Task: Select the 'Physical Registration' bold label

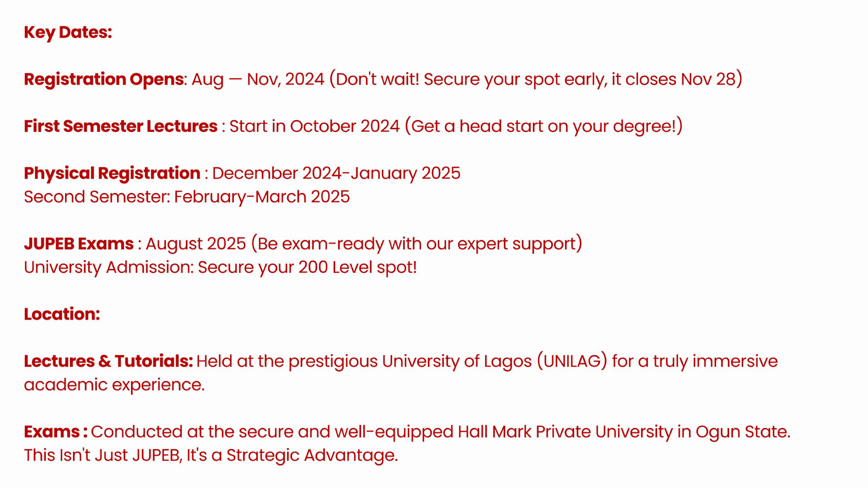Action: (x=112, y=174)
